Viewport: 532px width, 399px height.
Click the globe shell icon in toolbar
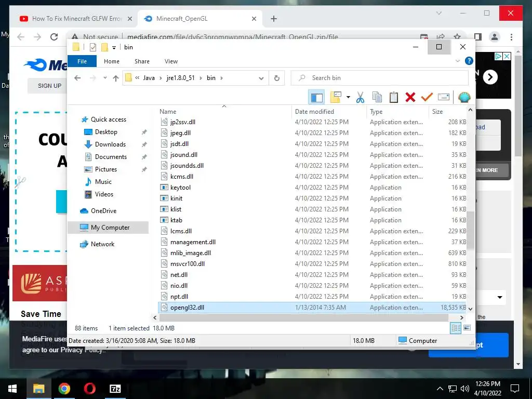pyautogui.click(x=464, y=97)
